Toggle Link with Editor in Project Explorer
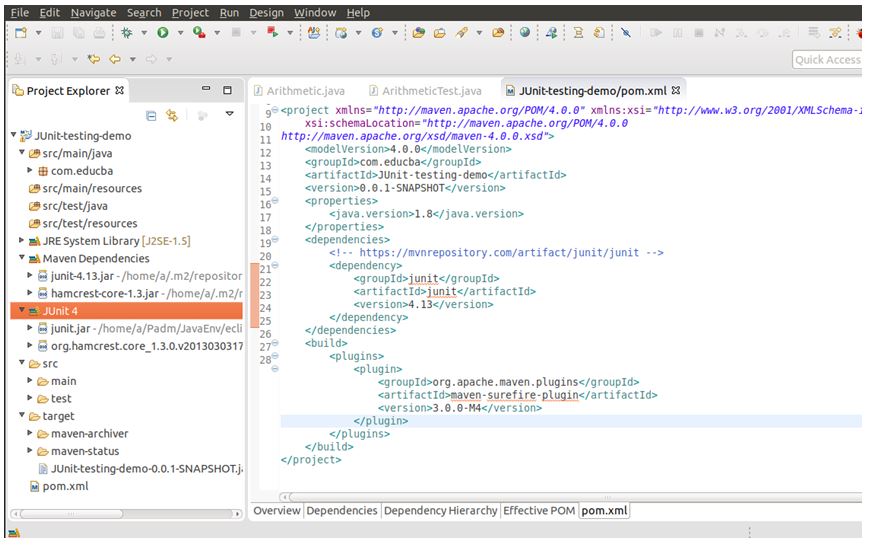Image resolution: width=870 pixels, height=547 pixels. point(172,115)
